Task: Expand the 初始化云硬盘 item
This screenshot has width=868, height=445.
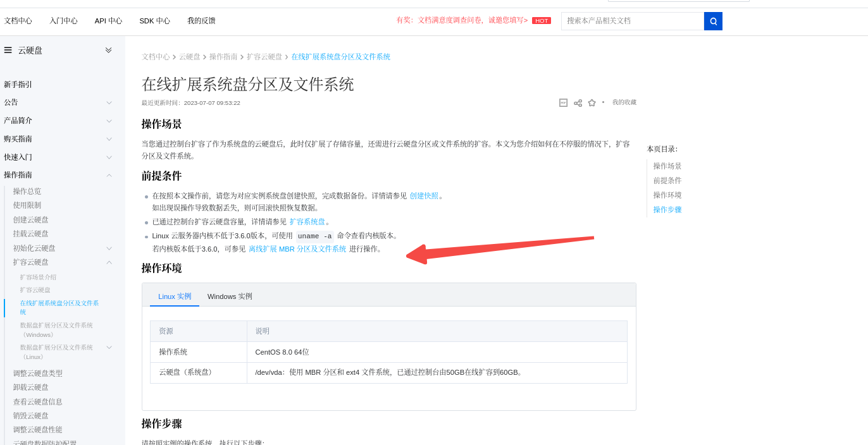Action: click(x=109, y=248)
